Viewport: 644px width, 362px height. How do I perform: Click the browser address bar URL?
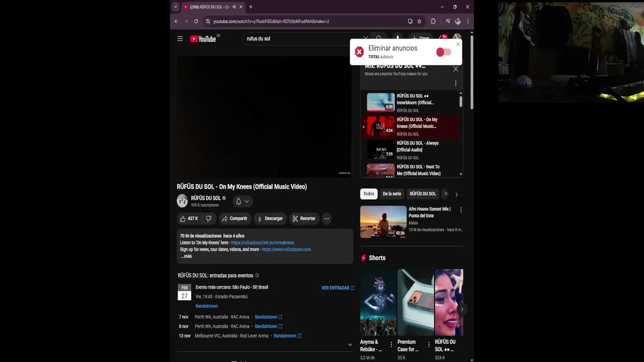tap(271, 22)
